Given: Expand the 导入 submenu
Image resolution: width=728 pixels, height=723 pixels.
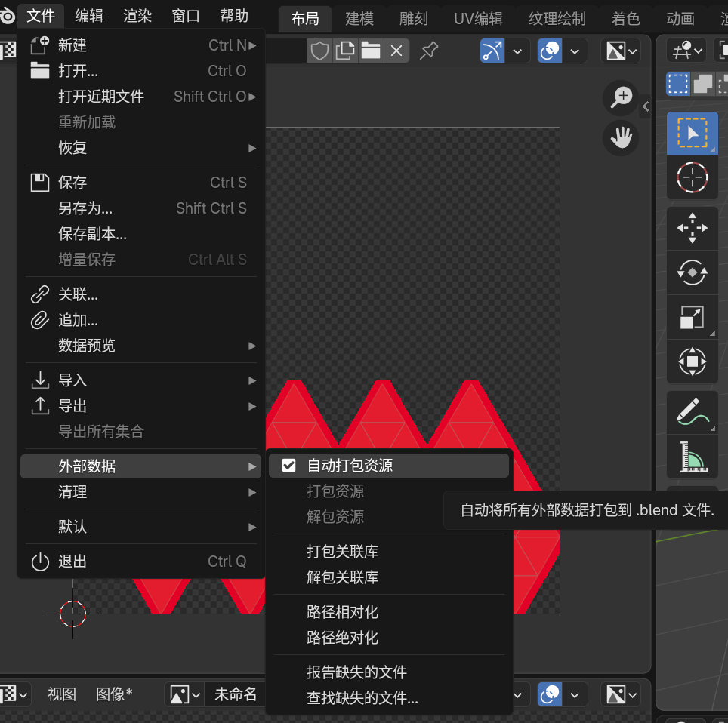Looking at the screenshot, I should [141, 380].
